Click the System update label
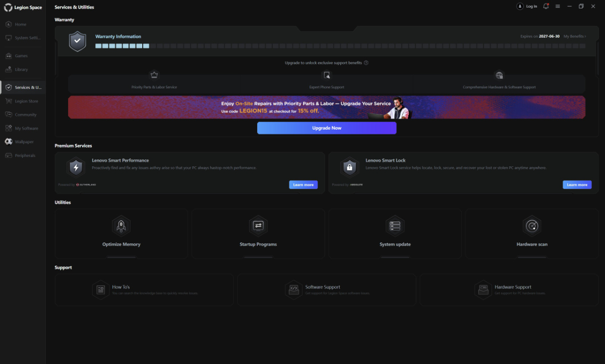Viewport: 605px width, 364px height. (395, 245)
